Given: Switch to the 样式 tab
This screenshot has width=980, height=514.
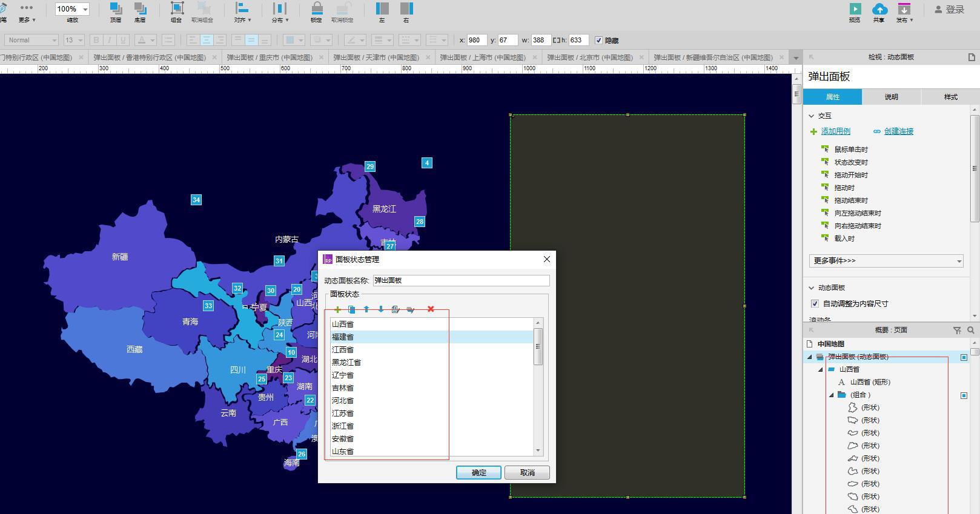Looking at the screenshot, I should tap(950, 97).
